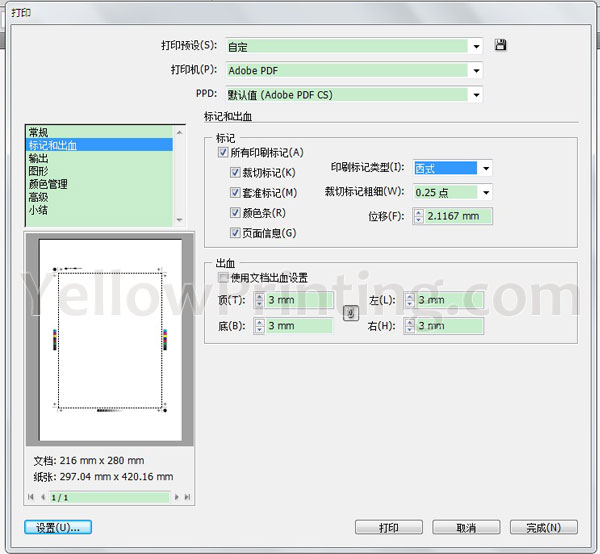Click the 位移(F) stepper arrows
This screenshot has width=600, height=554.
[x=418, y=216]
